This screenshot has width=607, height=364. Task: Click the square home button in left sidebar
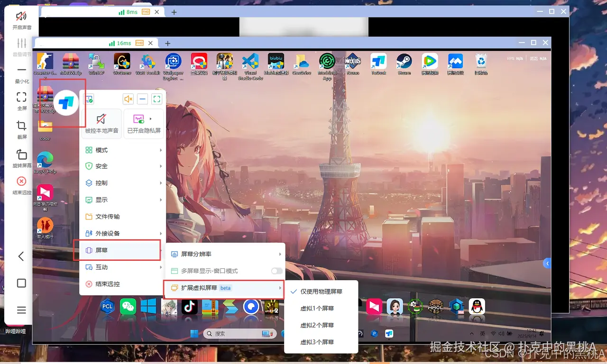click(21, 283)
